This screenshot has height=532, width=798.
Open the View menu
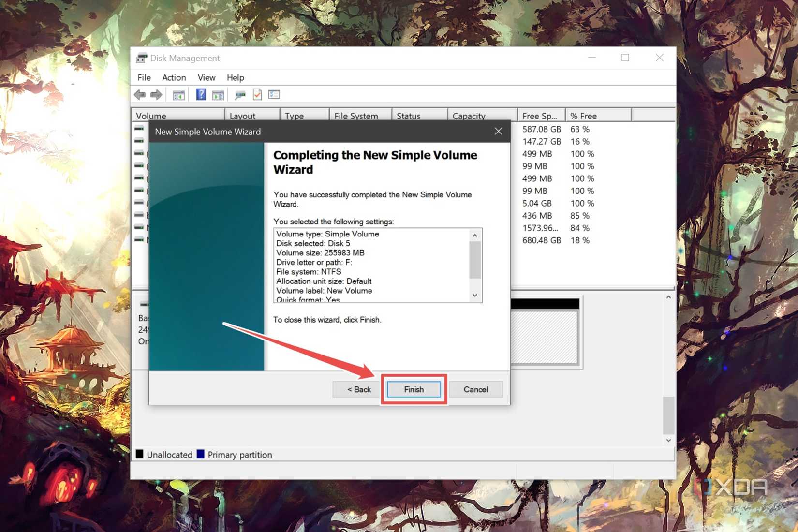[x=207, y=77]
